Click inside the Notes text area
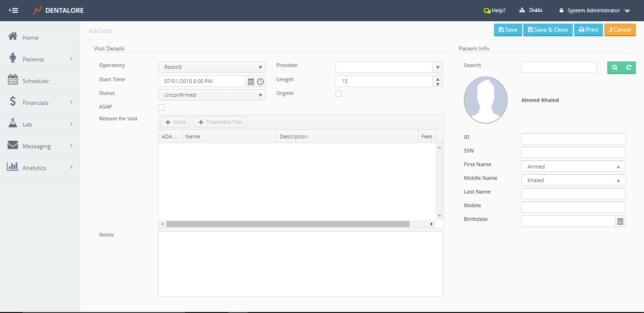Viewport: 644px width, 313px height. [x=300, y=263]
